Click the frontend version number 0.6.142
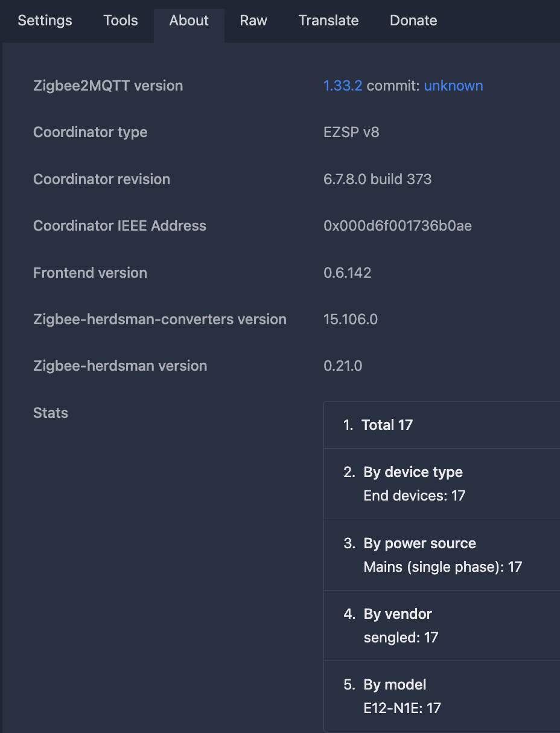Screen dimensions: 560x733 [x=347, y=273]
